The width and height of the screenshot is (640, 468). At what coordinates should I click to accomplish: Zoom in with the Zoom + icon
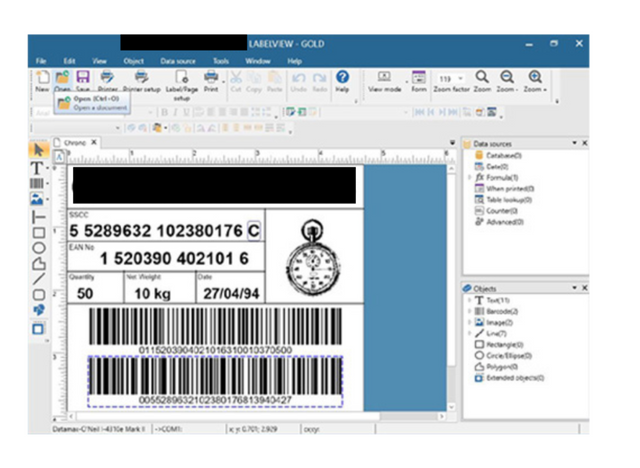click(x=535, y=81)
